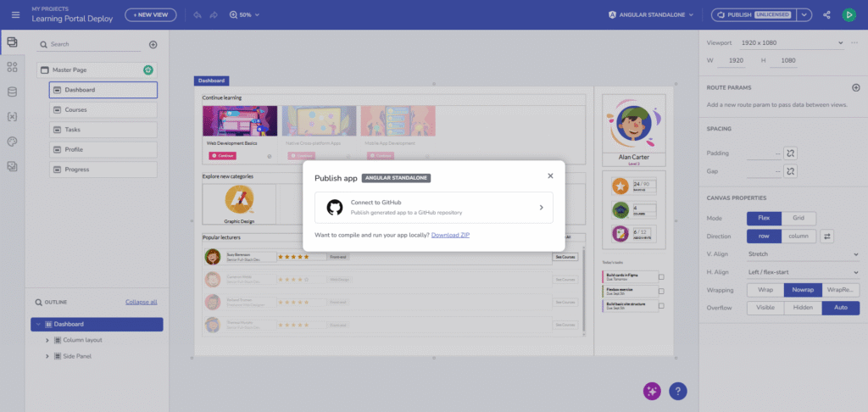Click the New View button

151,15
